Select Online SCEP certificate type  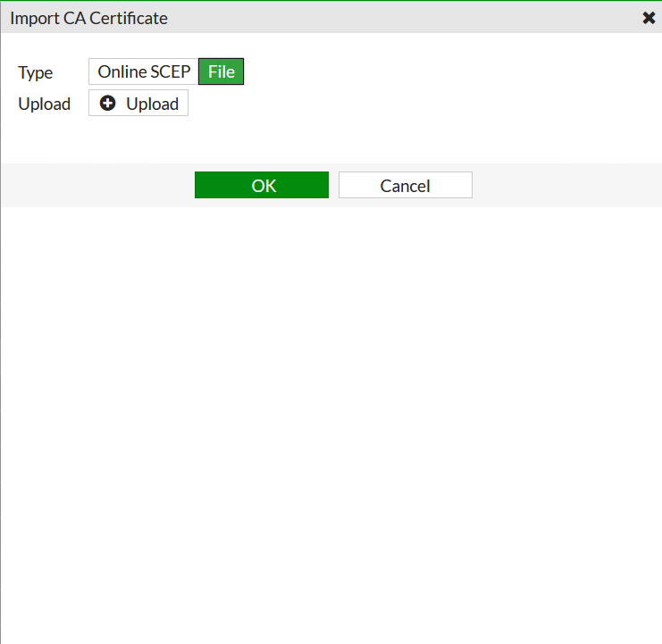click(144, 71)
